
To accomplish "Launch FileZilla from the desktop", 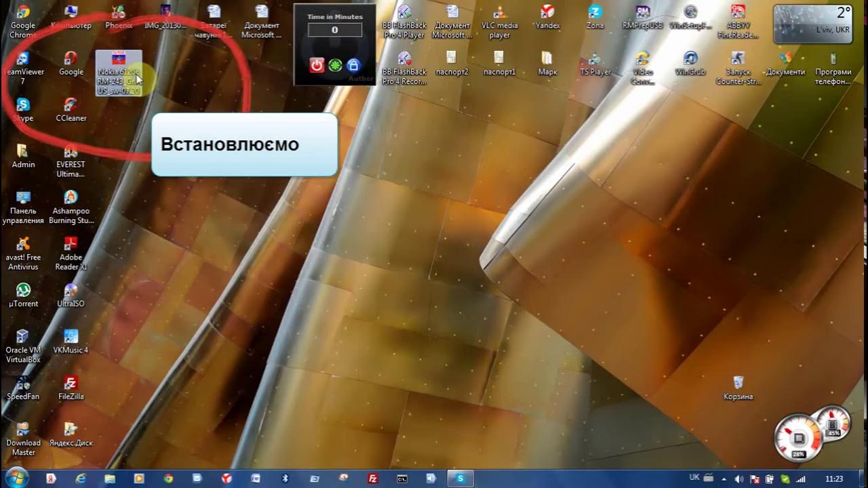I will [x=71, y=388].
